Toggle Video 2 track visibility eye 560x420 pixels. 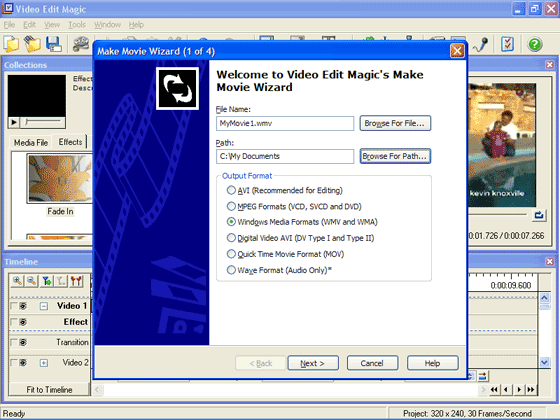[23, 363]
